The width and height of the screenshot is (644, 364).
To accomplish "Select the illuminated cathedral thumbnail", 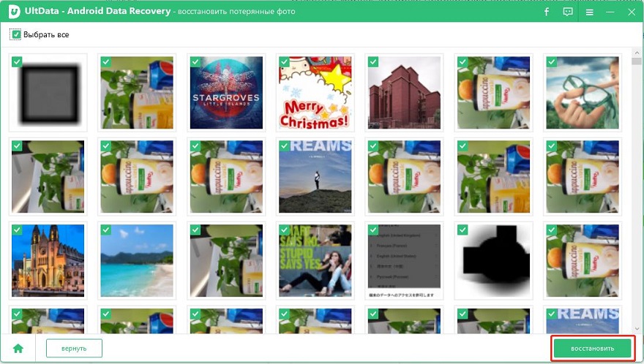I will click(x=48, y=261).
